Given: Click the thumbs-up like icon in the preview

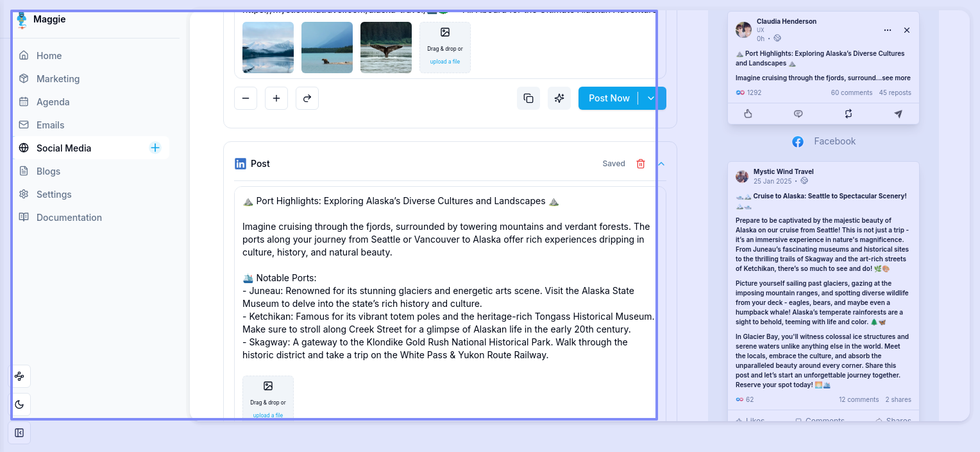Looking at the screenshot, I should [748, 114].
